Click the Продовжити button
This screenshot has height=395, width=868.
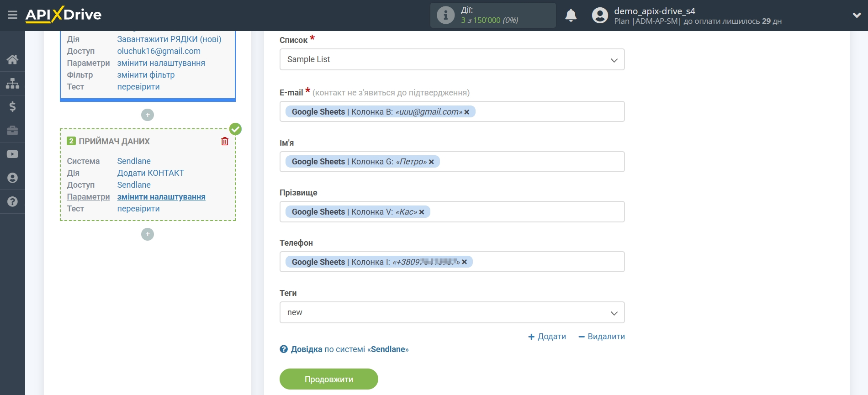pos(329,379)
